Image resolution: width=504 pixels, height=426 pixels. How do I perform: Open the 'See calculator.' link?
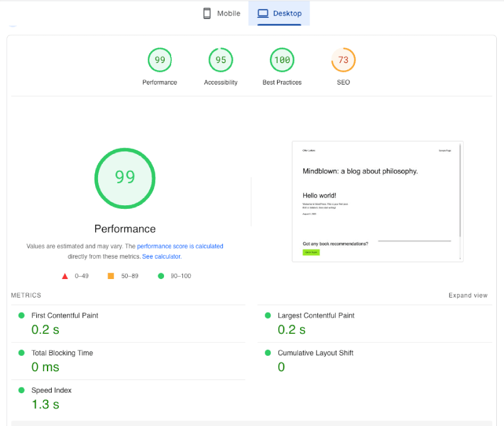pos(162,256)
